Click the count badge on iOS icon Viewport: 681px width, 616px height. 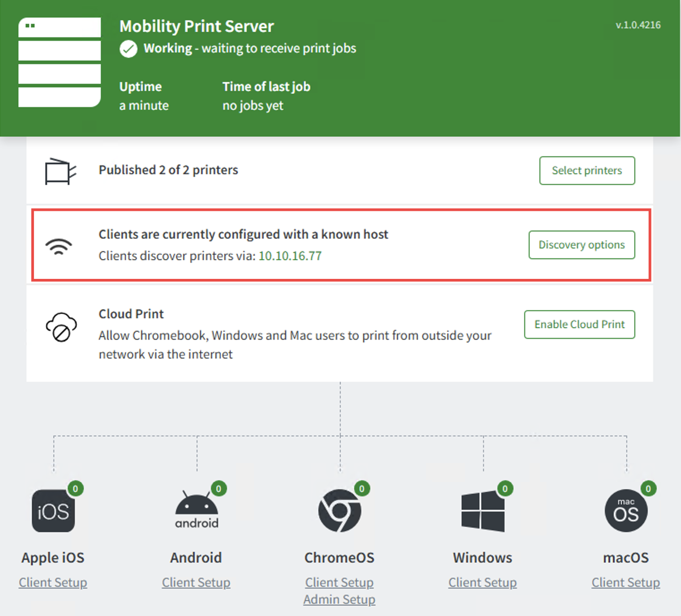click(76, 488)
